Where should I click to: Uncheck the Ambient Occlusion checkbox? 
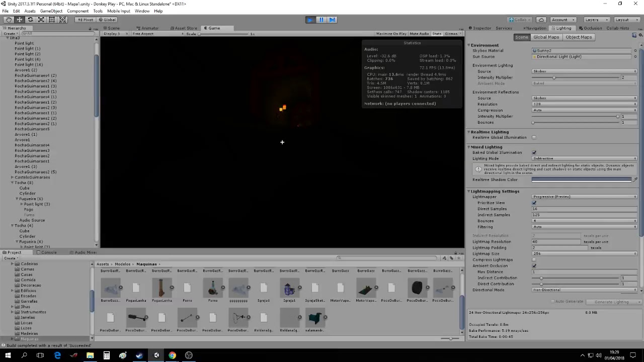pyautogui.click(x=534, y=266)
